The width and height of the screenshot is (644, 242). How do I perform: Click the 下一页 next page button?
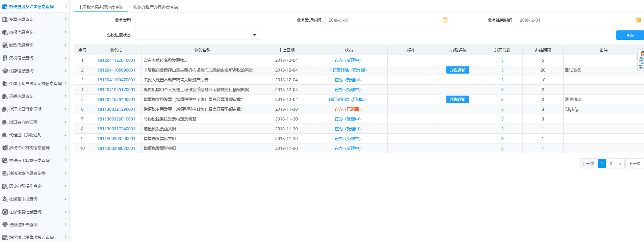click(634, 164)
